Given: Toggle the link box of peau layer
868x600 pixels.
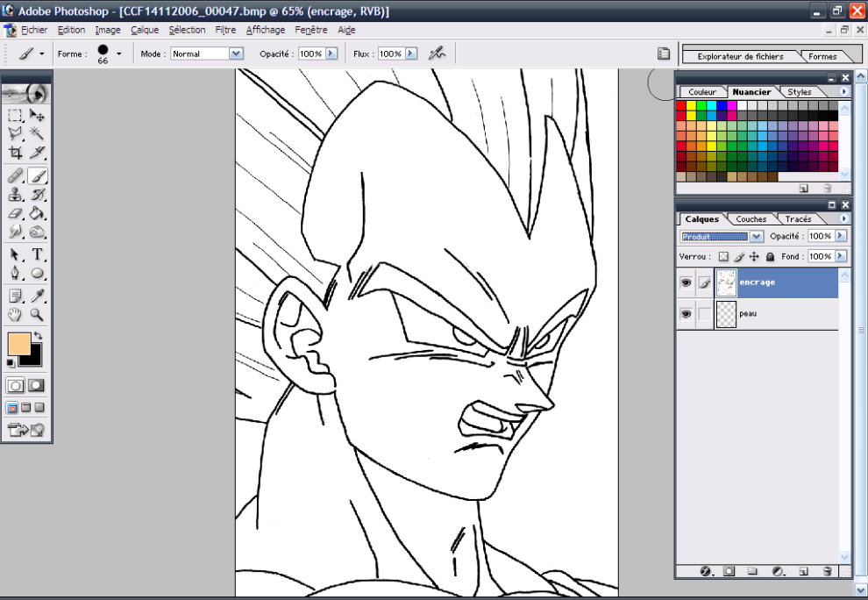Looking at the screenshot, I should pos(704,314).
